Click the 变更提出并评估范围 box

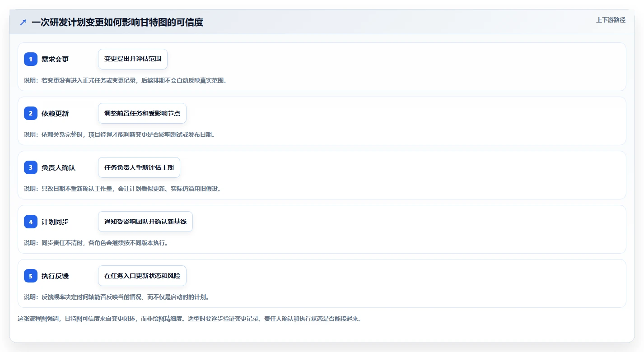coord(133,59)
